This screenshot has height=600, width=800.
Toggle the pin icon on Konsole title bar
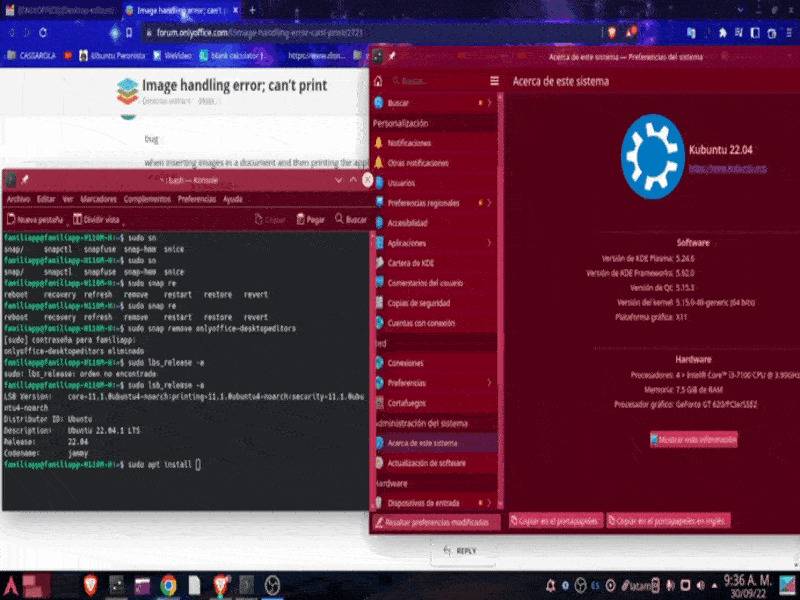pyautogui.click(x=24, y=180)
